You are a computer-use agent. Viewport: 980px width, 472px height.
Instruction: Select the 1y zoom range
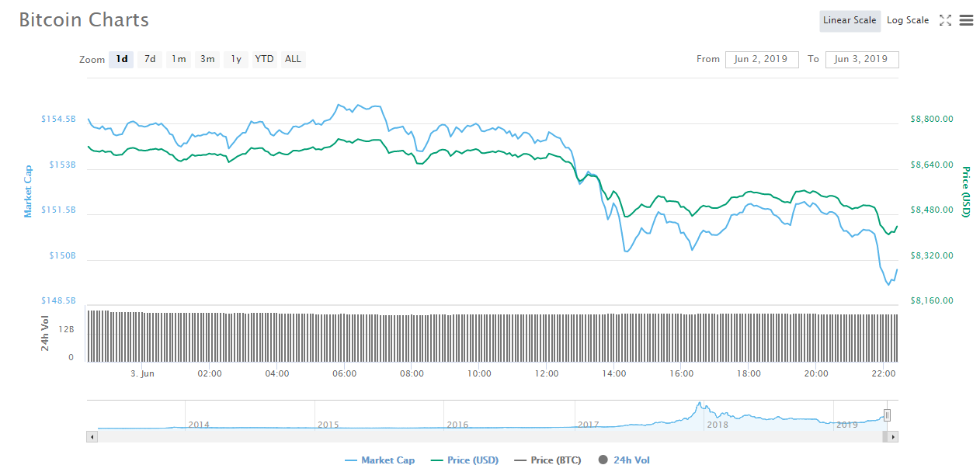pos(236,59)
